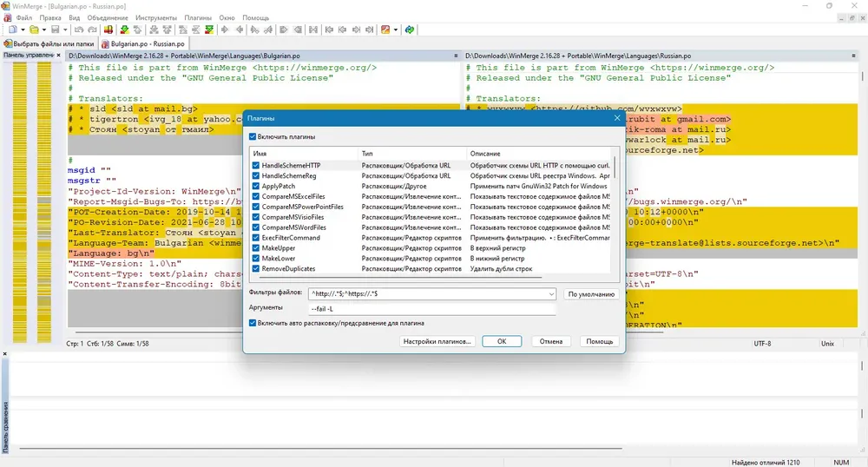Image resolution: width=868 pixels, height=467 pixels.
Task: Click the Unix line-ending status indicator
Action: pyautogui.click(x=827, y=344)
